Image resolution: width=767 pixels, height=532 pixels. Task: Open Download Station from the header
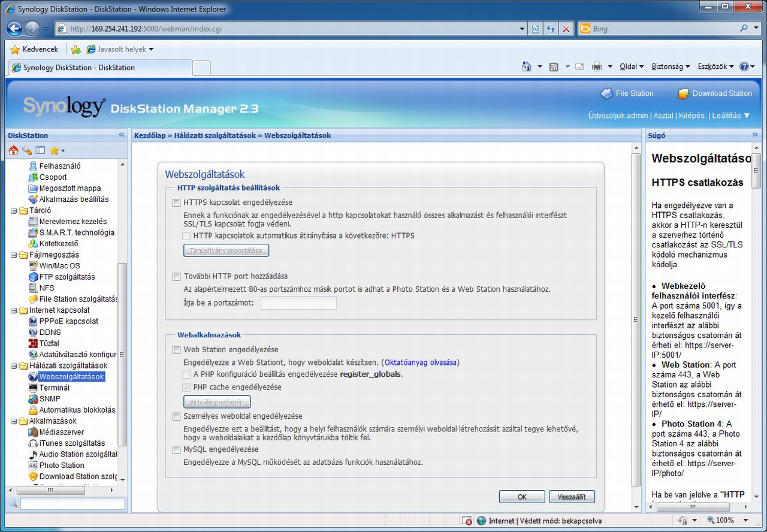[714, 93]
